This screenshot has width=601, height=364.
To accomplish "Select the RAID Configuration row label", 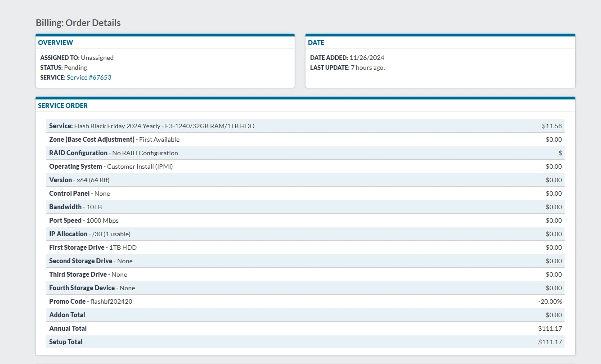I will (78, 153).
